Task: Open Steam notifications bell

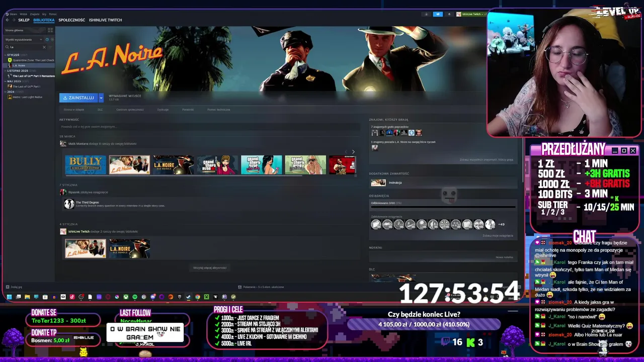Action: point(449,14)
